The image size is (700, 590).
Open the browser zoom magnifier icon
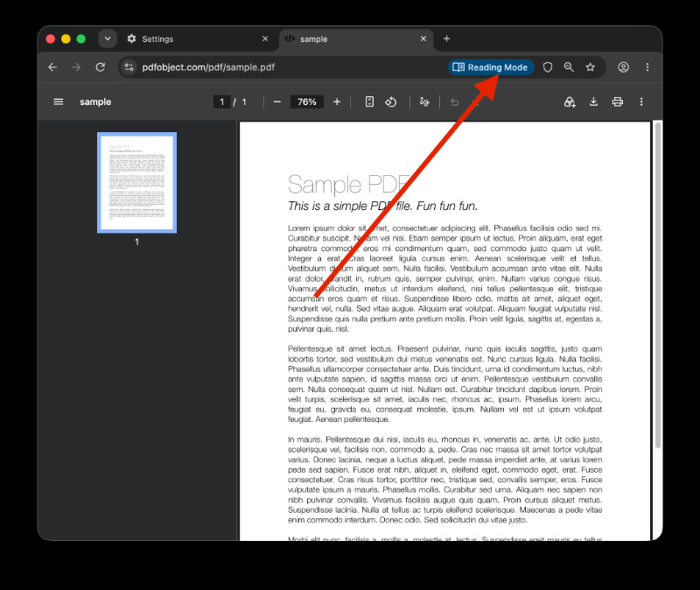tap(569, 67)
